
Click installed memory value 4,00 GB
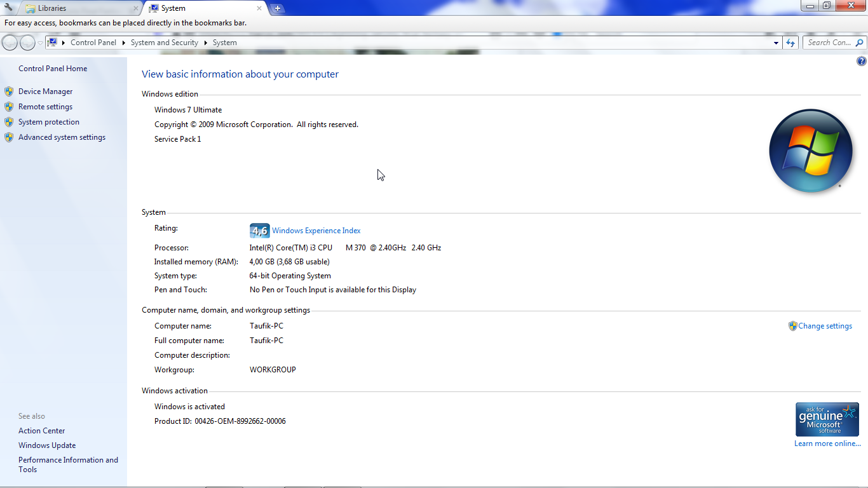290,262
